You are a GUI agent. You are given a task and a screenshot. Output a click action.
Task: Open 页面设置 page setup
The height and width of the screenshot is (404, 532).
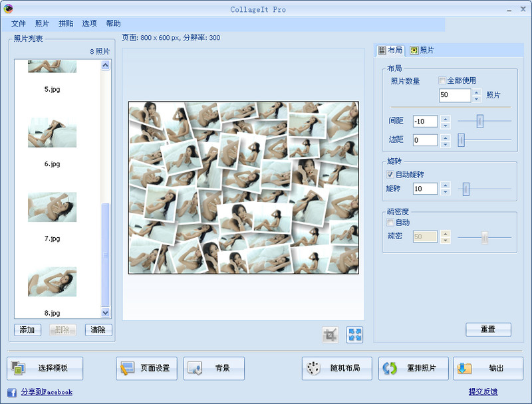pyautogui.click(x=146, y=368)
